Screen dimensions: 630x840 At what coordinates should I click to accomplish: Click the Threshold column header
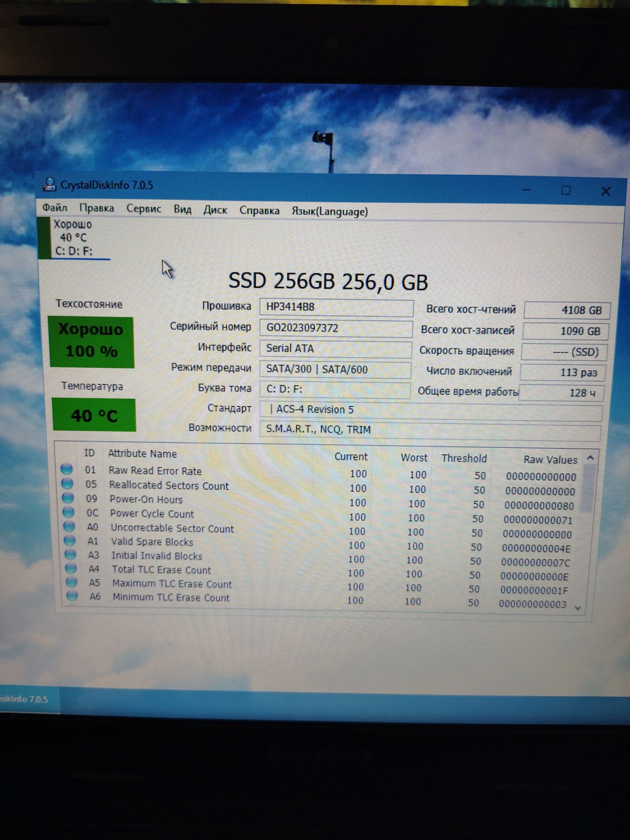coord(464,458)
